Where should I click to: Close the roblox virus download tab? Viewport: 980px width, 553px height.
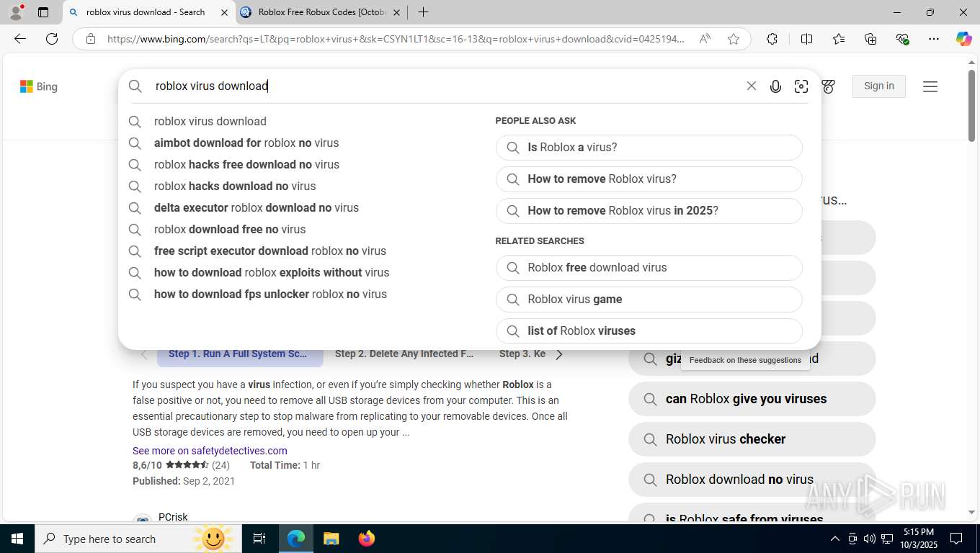[224, 12]
